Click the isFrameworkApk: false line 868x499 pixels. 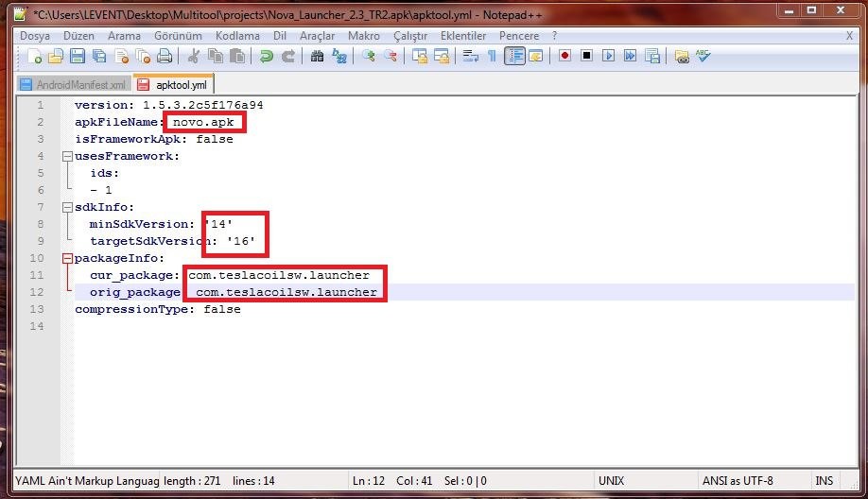tap(154, 140)
